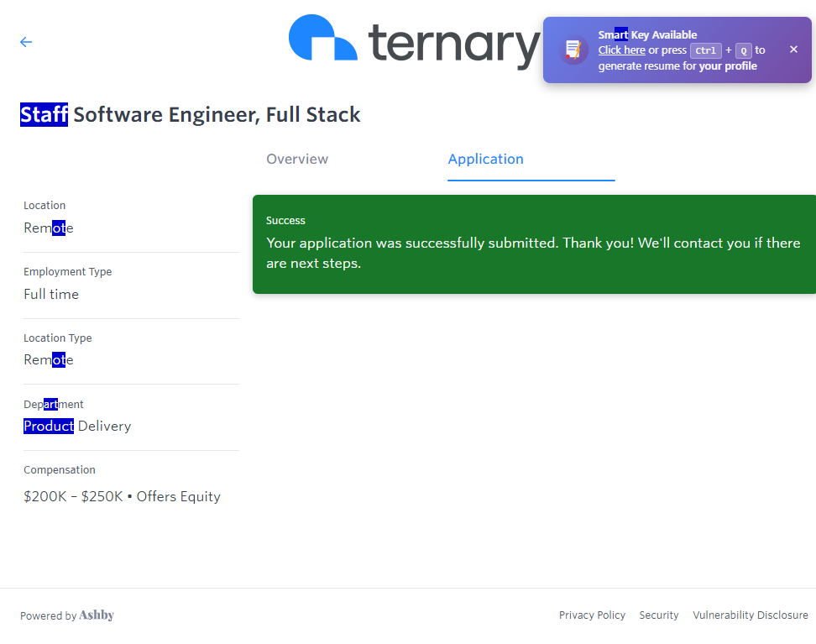Click the green Success banner message
Screen dimensions: 816x644
(x=533, y=244)
